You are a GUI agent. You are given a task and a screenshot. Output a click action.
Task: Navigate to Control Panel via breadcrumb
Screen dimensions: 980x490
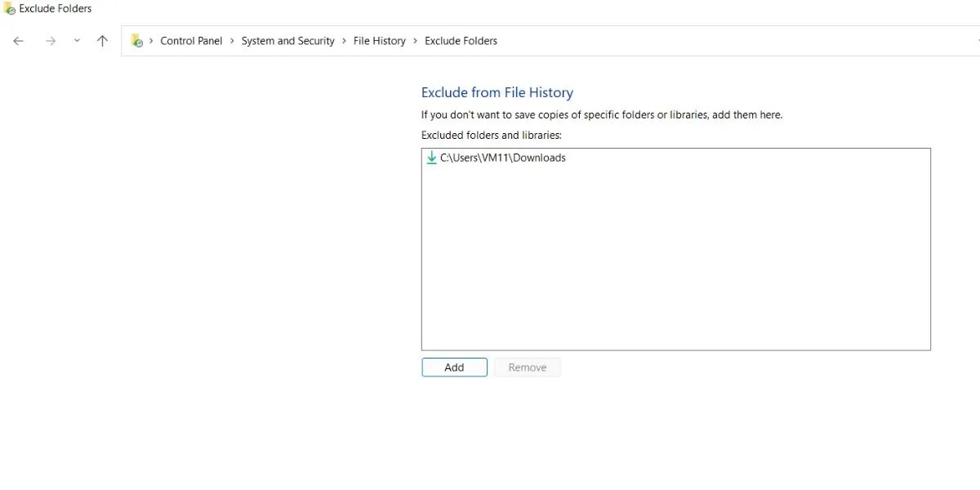pyautogui.click(x=192, y=40)
